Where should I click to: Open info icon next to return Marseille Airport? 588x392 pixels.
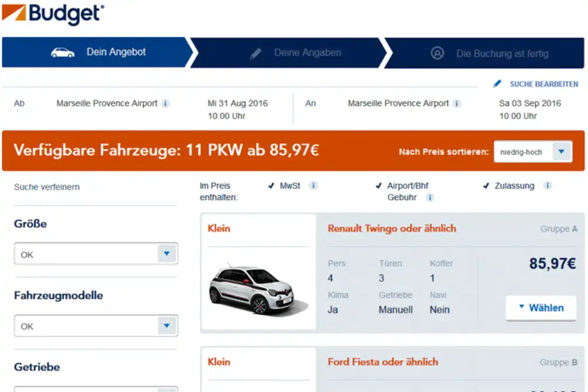[x=457, y=103]
